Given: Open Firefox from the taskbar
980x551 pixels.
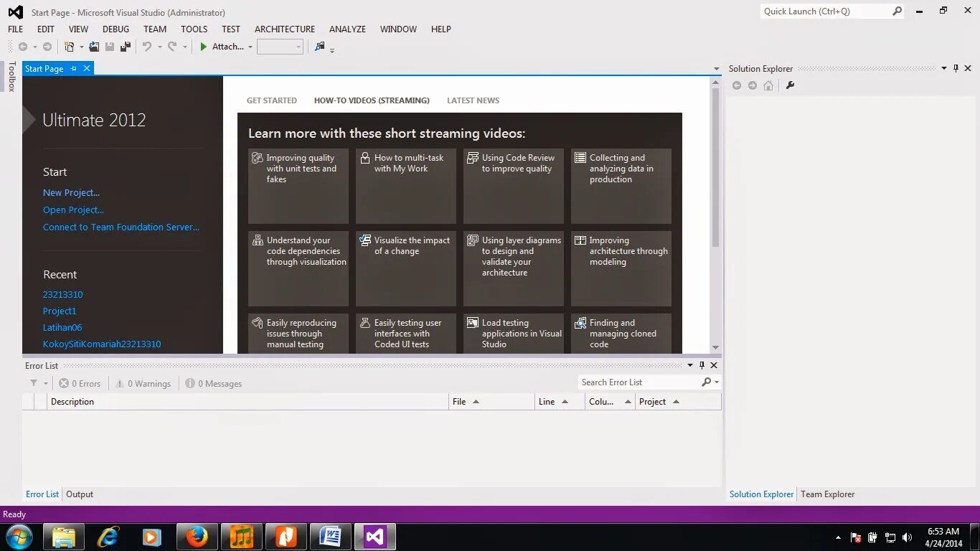Looking at the screenshot, I should pyautogui.click(x=196, y=537).
